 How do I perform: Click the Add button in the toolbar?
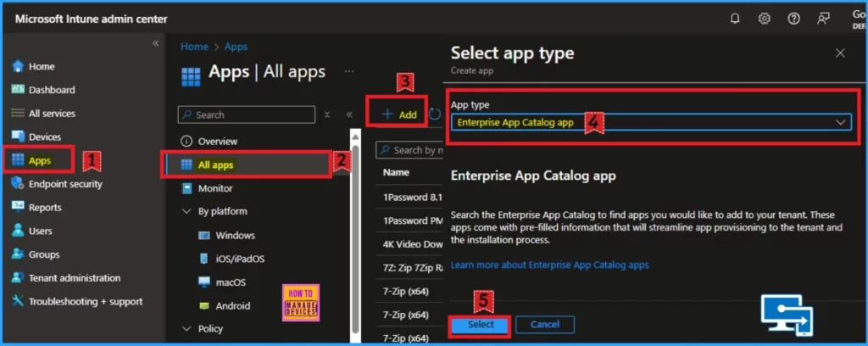(x=400, y=114)
